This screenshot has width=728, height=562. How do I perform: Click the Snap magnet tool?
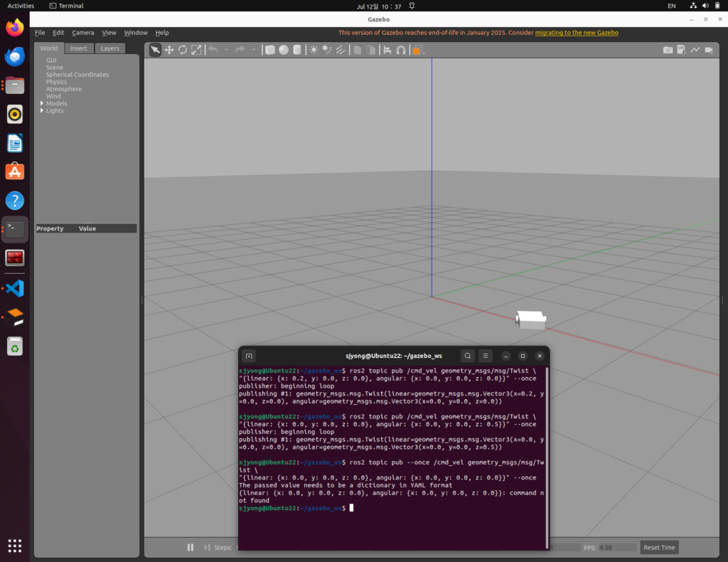pos(401,50)
